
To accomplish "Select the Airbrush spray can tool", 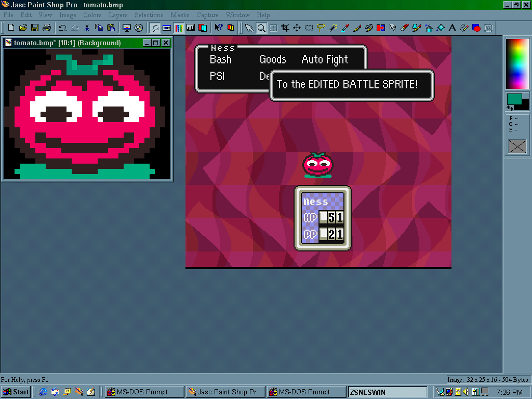I will [x=429, y=28].
